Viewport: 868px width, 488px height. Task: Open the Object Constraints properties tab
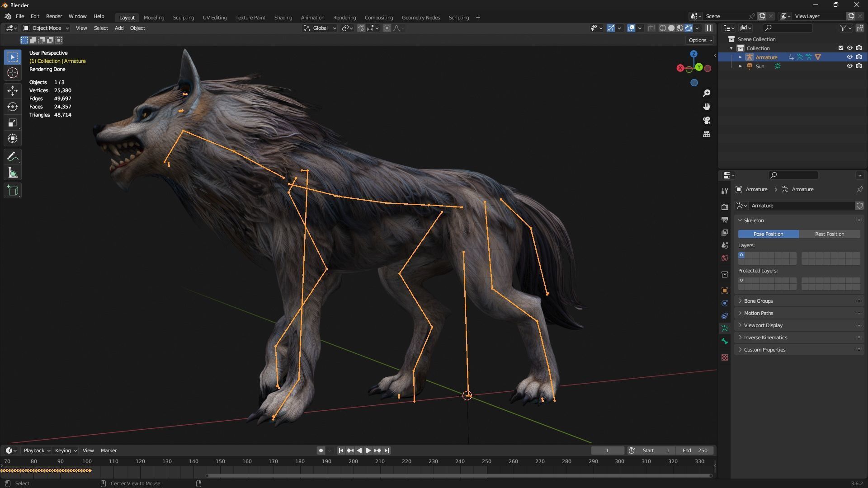[725, 316]
